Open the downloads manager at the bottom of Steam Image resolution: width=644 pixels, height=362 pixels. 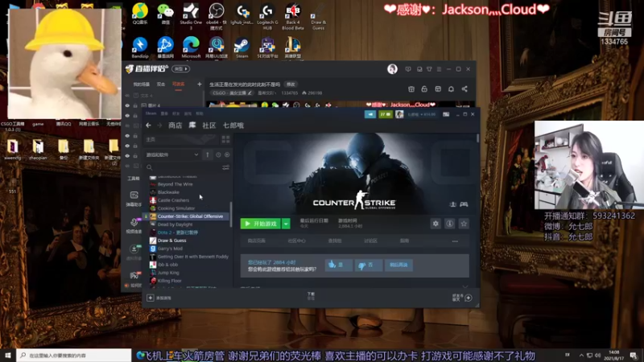tap(311, 296)
